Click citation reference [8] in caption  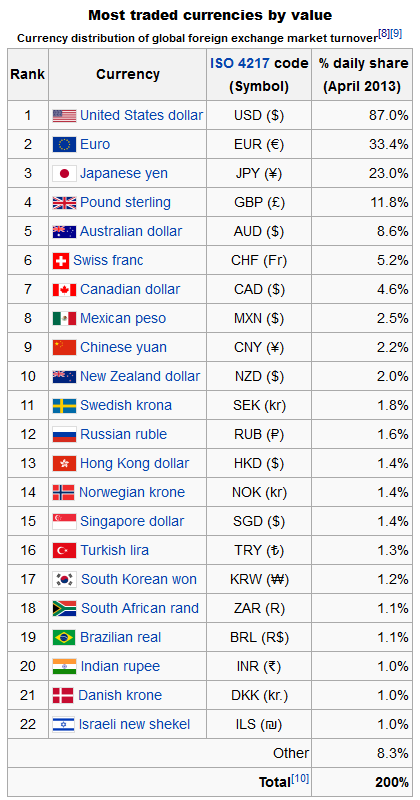(x=384, y=34)
